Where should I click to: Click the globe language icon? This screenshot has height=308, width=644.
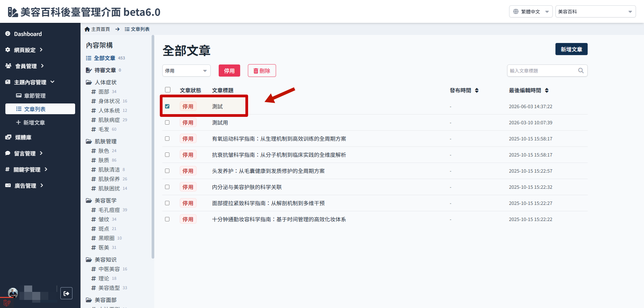(516, 11)
